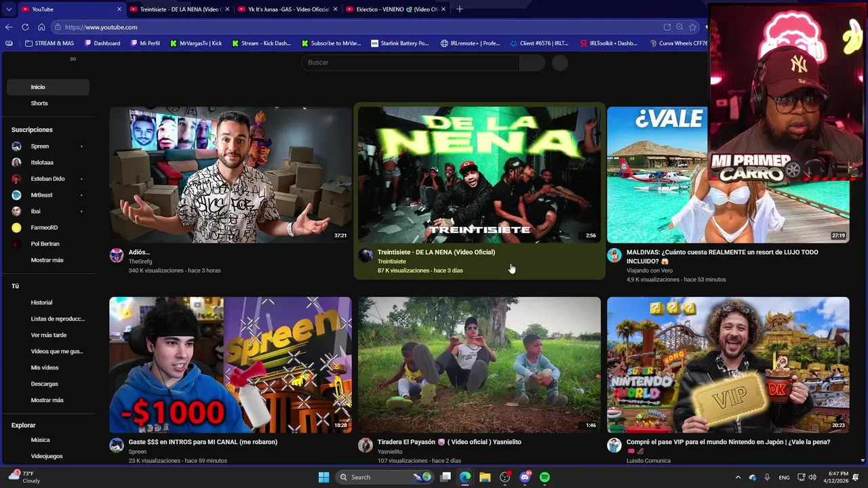Reload the page with the refresh icon
The height and width of the screenshot is (488, 868).
pos(25,27)
